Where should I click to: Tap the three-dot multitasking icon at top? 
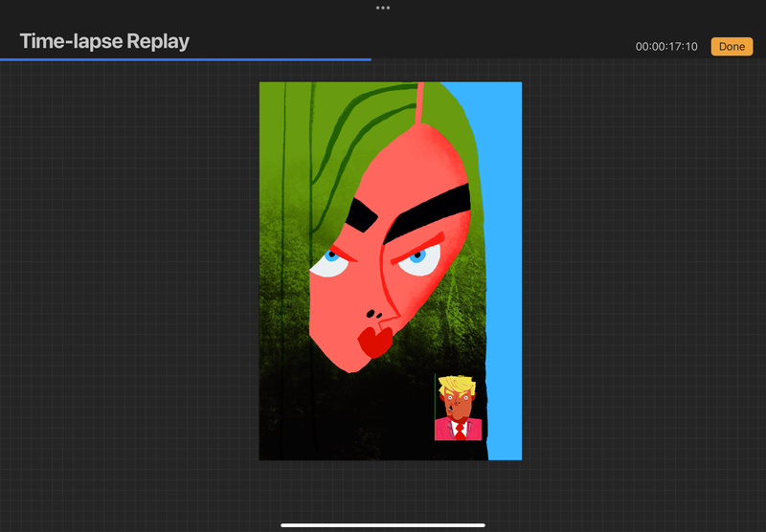click(x=383, y=8)
